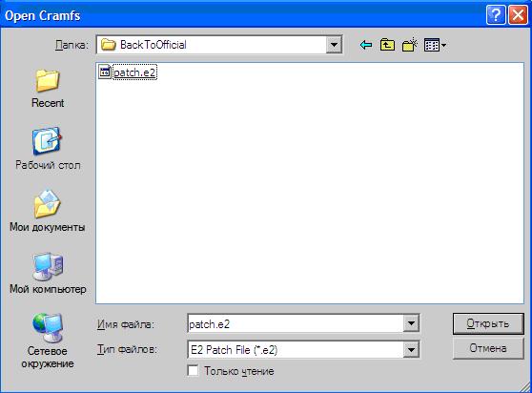Click the Открыть button
532x393 pixels.
click(x=488, y=323)
